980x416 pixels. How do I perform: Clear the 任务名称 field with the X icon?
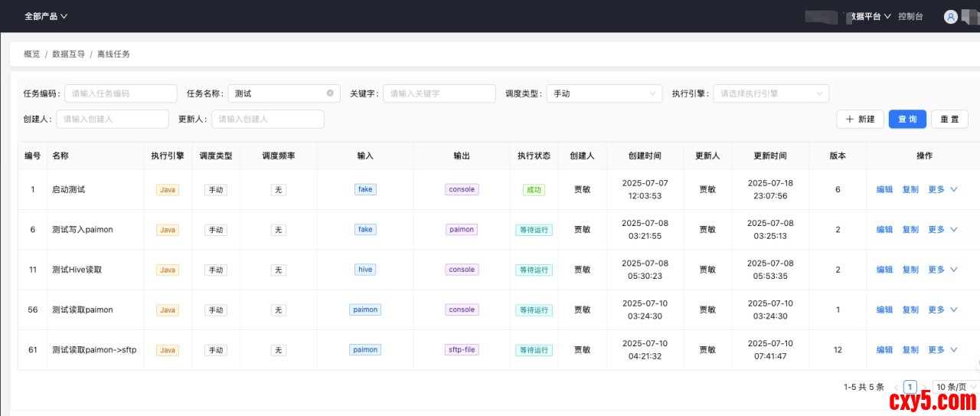tap(330, 93)
